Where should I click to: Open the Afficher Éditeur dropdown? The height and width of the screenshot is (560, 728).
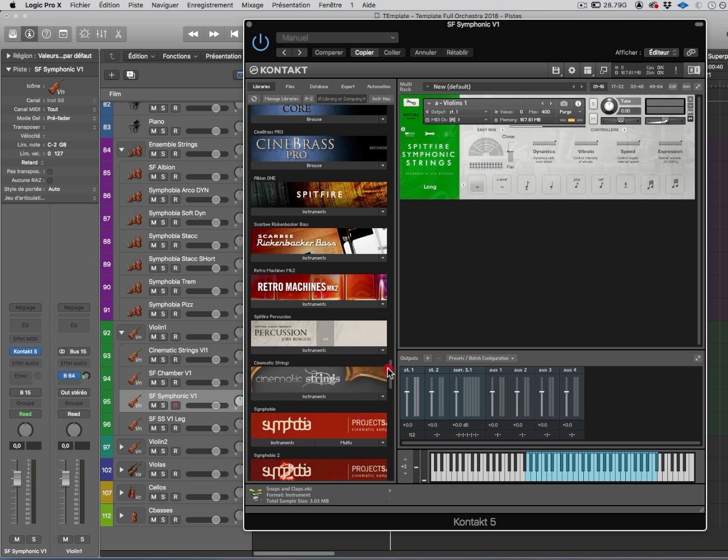[662, 52]
